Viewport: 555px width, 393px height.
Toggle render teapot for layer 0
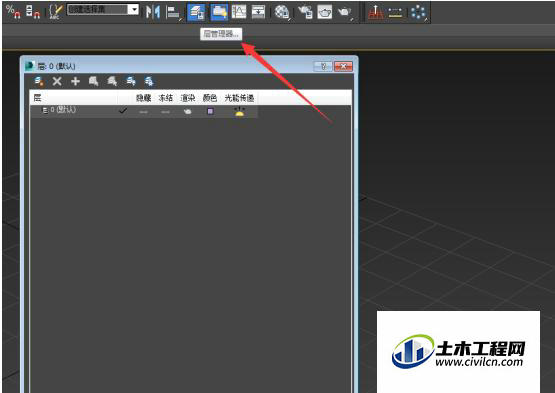[x=188, y=112]
